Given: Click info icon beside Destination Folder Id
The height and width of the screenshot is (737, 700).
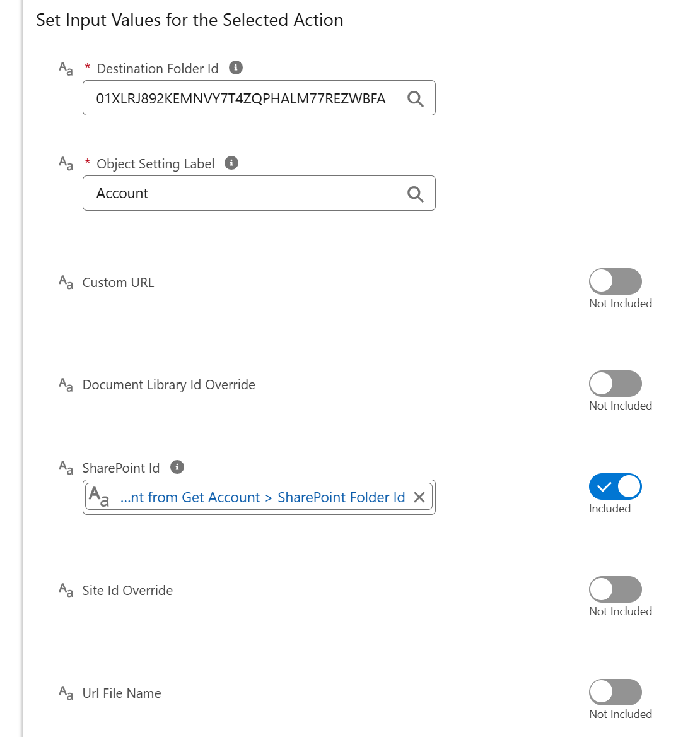Looking at the screenshot, I should pyautogui.click(x=236, y=68).
